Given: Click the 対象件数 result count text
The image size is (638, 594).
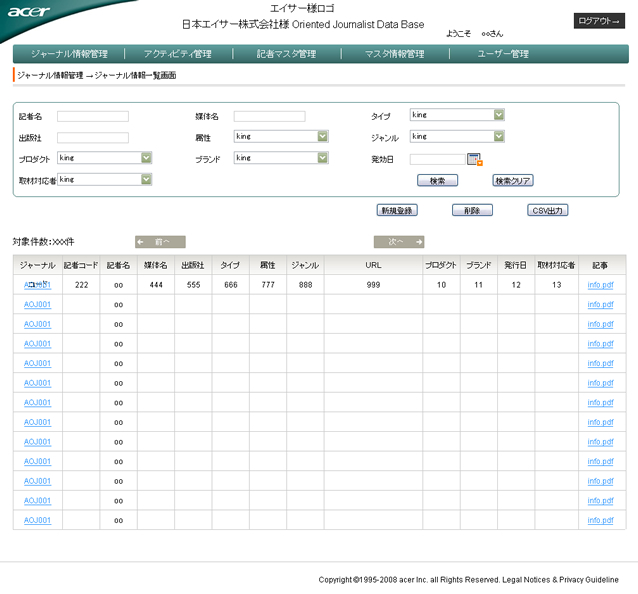Looking at the screenshot, I should (x=44, y=242).
